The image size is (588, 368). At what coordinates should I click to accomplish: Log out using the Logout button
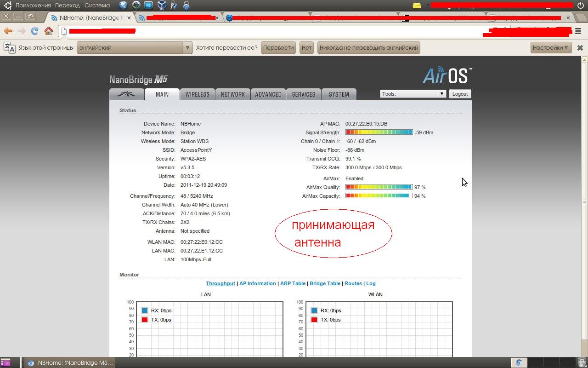pyautogui.click(x=460, y=94)
